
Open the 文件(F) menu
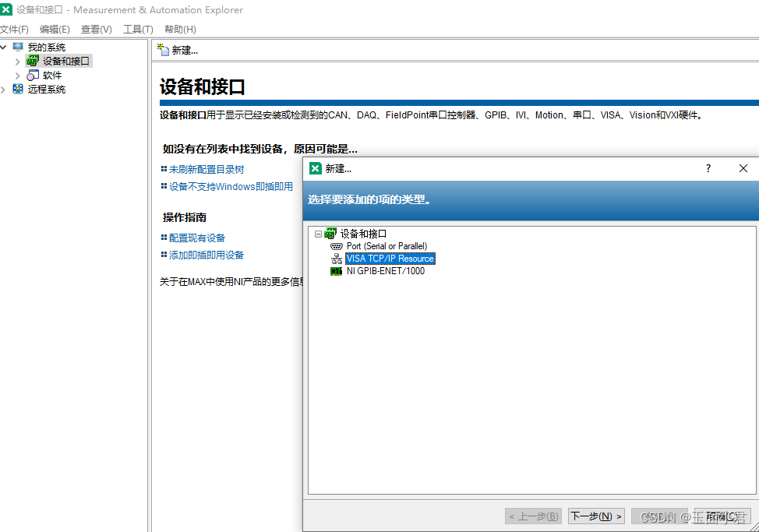click(14, 30)
